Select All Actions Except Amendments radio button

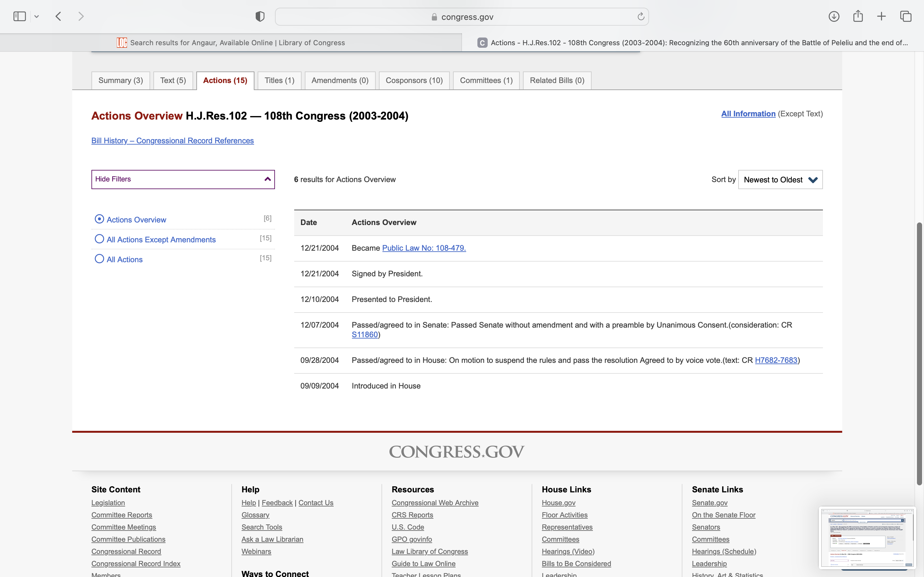pos(99,239)
